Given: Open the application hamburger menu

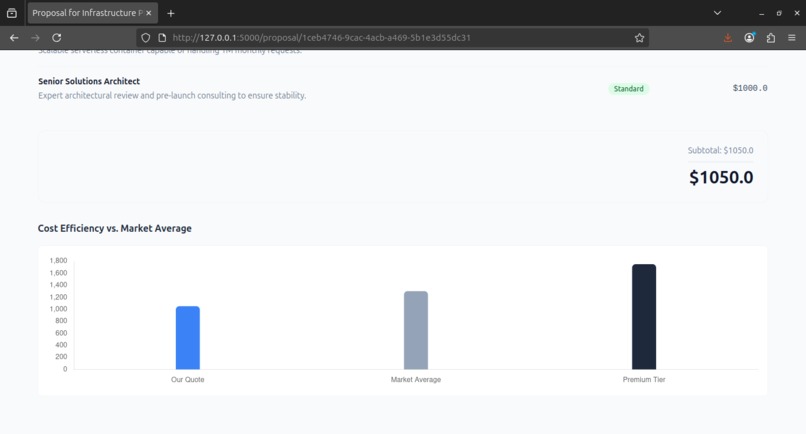Looking at the screenshot, I should pos(792,38).
